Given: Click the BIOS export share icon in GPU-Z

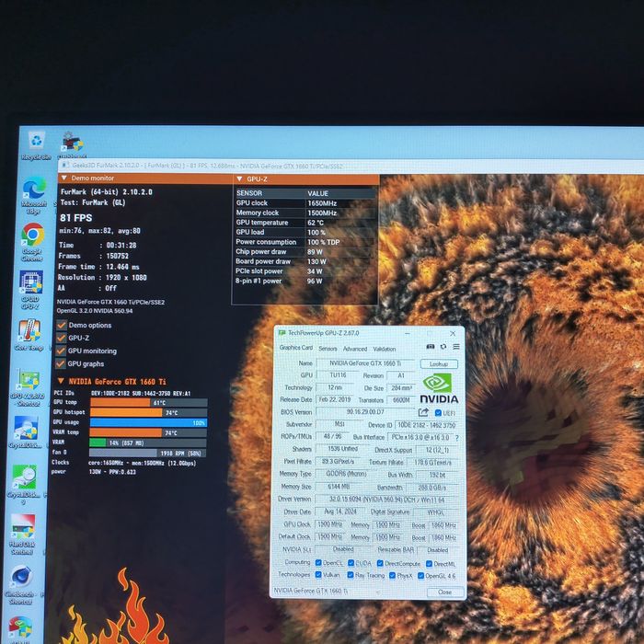Looking at the screenshot, I should pyautogui.click(x=423, y=412).
